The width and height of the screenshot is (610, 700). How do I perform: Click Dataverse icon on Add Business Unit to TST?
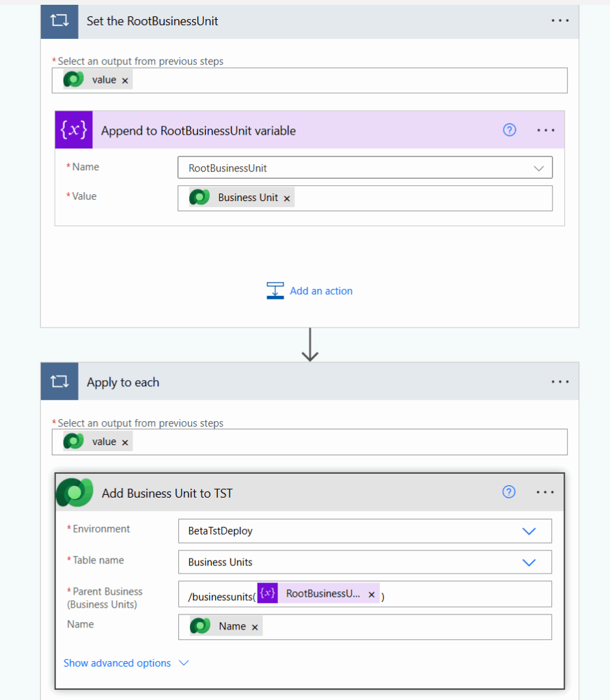point(74,492)
